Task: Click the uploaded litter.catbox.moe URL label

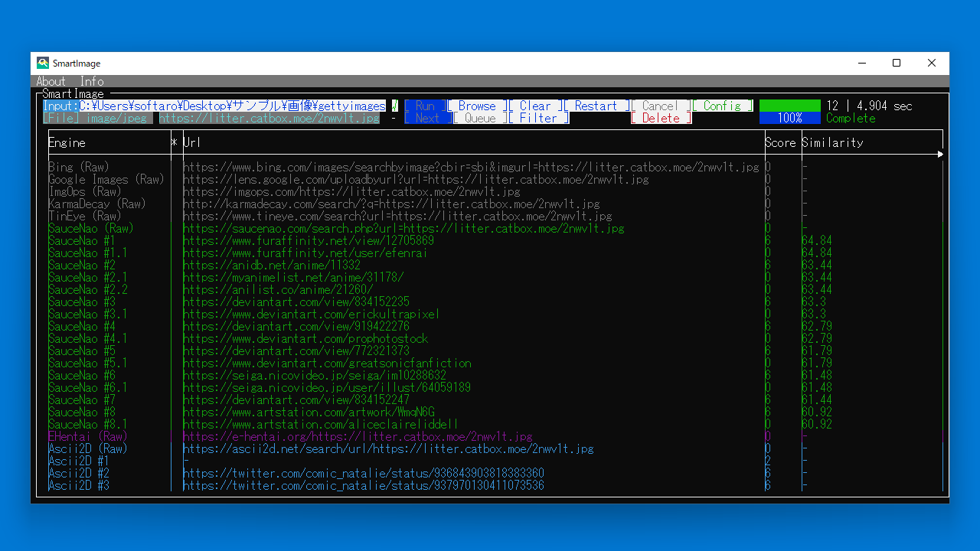Action: (269, 119)
